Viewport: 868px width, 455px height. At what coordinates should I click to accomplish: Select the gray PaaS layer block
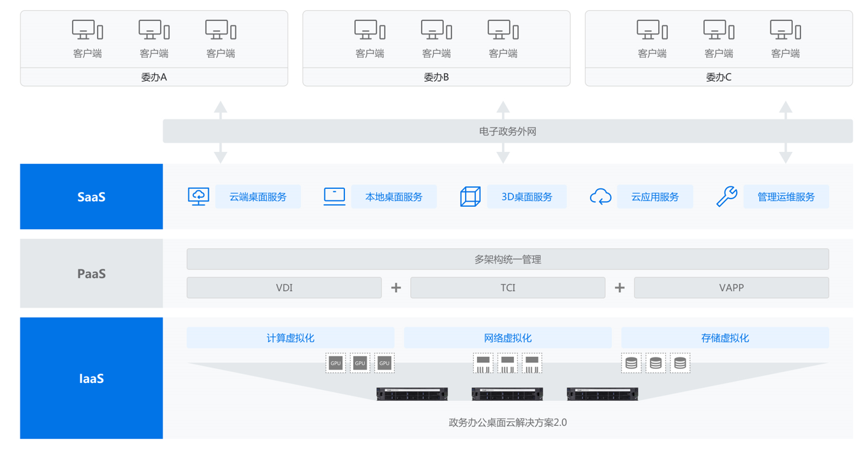[x=91, y=274]
